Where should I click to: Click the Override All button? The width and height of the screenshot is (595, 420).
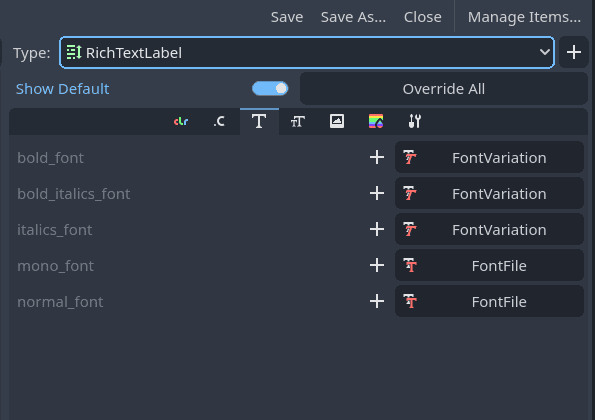click(x=444, y=89)
